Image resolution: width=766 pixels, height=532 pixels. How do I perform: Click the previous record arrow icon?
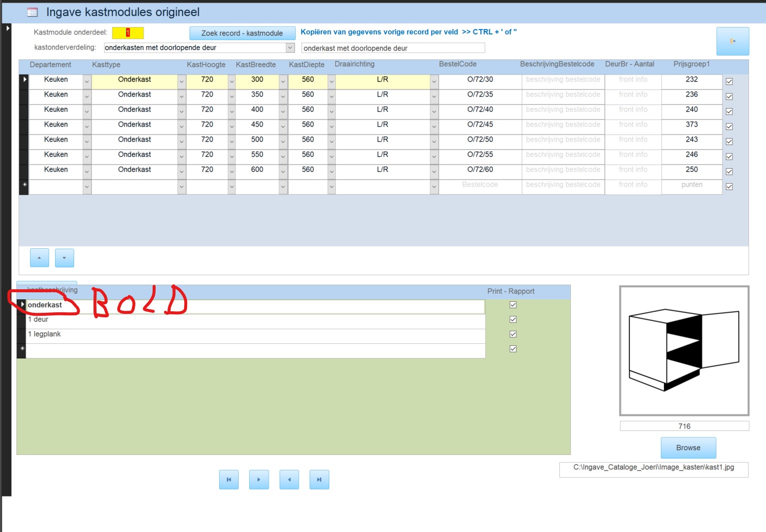pos(289,479)
